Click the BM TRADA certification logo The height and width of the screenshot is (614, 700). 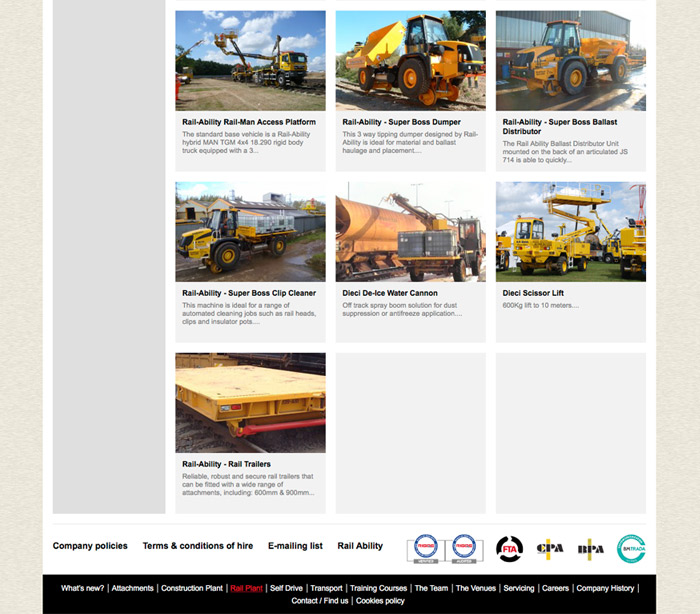coord(631,549)
